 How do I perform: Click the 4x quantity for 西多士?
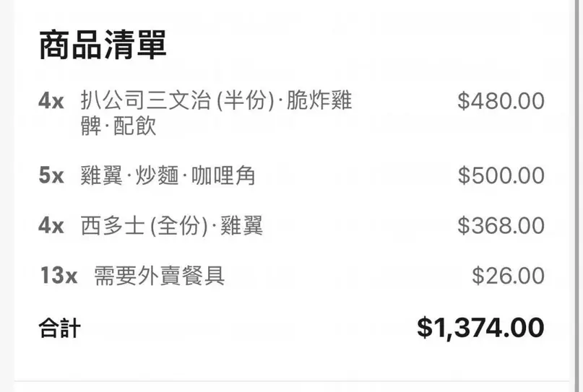tap(51, 225)
